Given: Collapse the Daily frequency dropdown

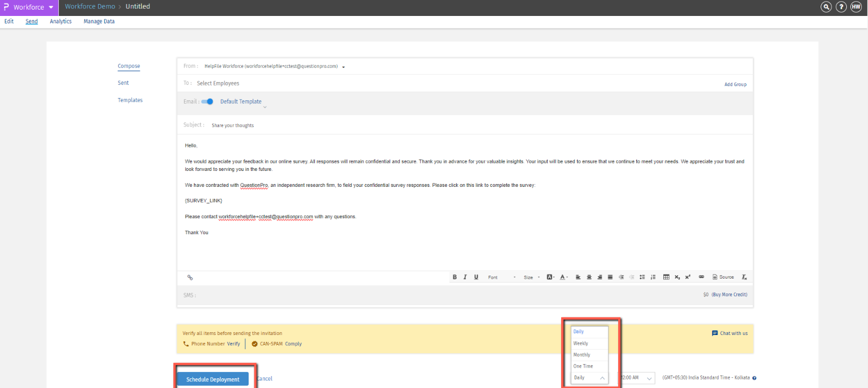Looking at the screenshot, I should pos(590,378).
